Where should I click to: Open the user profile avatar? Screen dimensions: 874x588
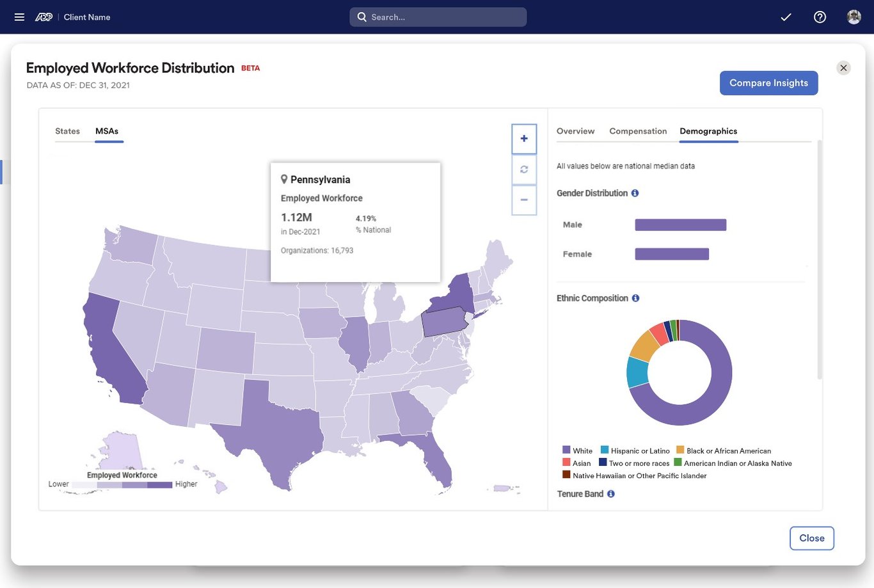coord(854,17)
